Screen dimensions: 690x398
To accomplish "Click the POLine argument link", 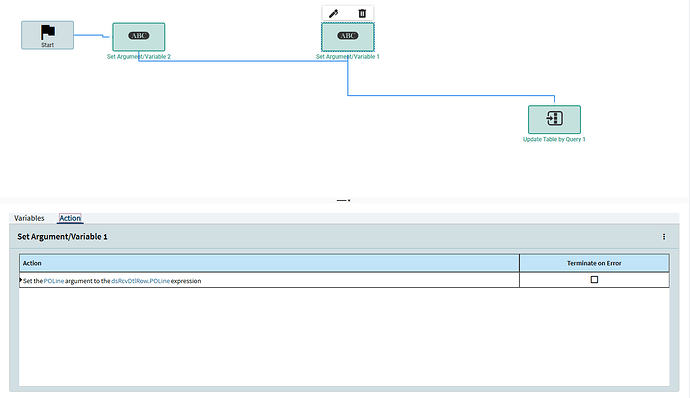I will 54,281.
